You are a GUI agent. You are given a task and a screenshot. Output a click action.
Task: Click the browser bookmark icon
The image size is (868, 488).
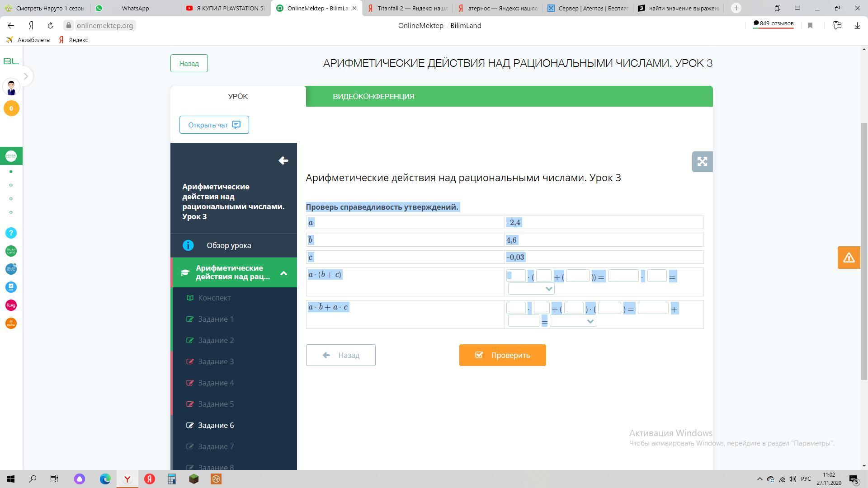810,26
